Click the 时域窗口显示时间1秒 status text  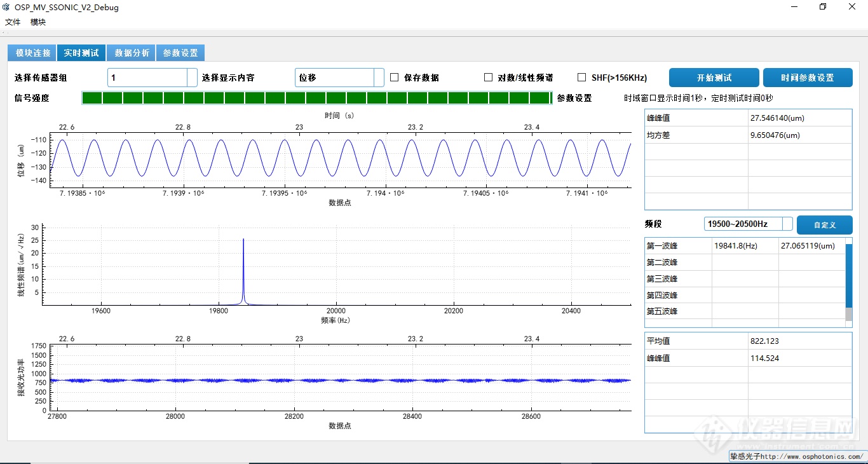coord(698,98)
